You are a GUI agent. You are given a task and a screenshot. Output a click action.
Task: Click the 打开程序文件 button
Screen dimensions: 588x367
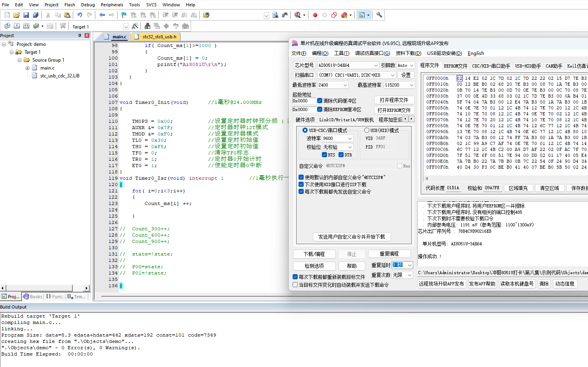coord(394,100)
